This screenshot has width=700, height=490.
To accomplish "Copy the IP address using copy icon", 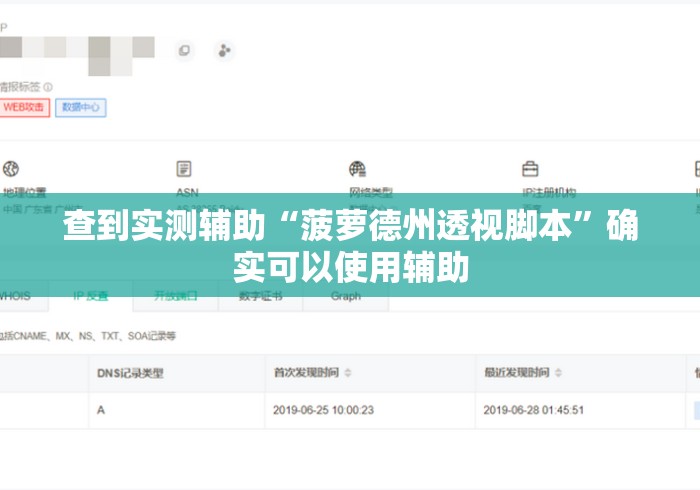I will pos(184,50).
